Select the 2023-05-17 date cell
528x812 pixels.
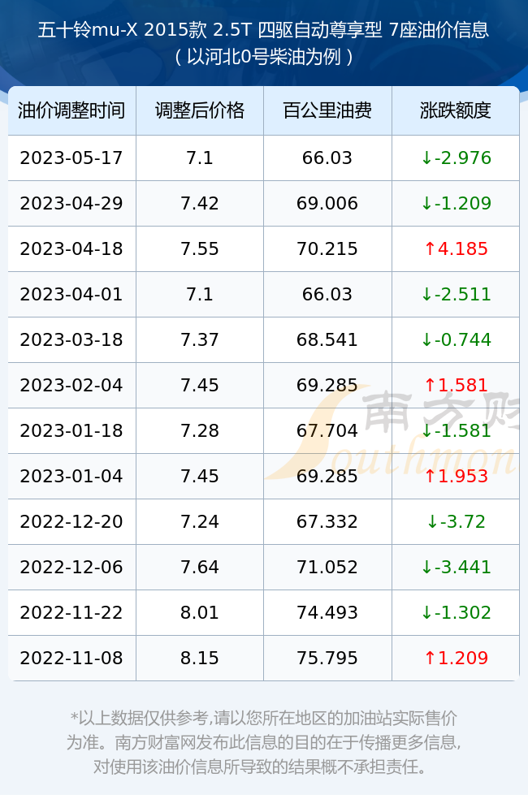tap(71, 158)
